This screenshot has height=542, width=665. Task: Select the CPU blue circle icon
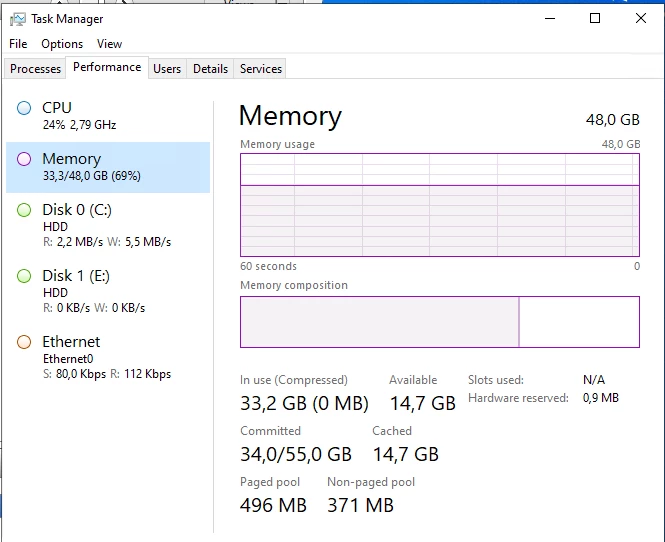24,108
